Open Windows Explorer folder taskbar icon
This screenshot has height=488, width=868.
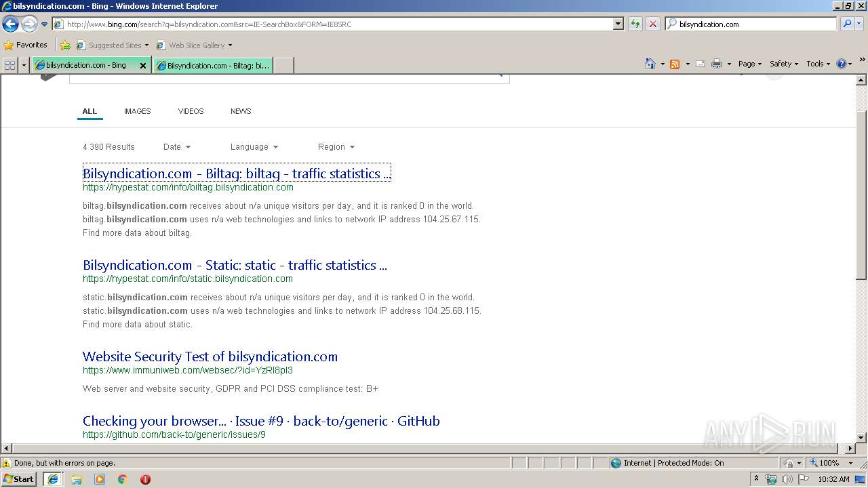pyautogui.click(x=77, y=479)
